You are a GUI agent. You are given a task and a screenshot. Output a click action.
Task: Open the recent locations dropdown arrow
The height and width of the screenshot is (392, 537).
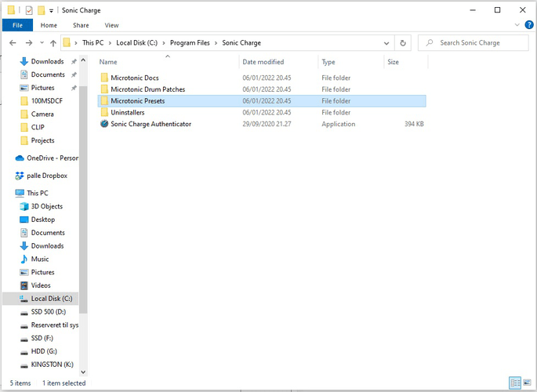42,43
